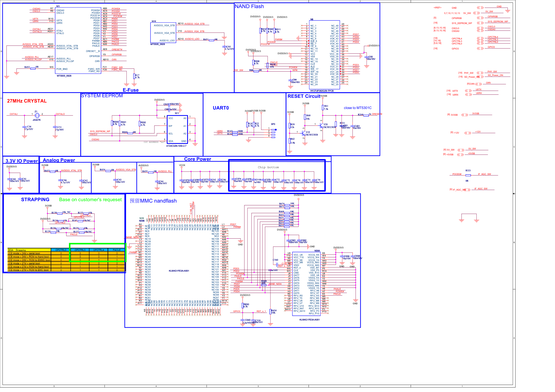555x392 pixels.
Task: Click the "R452" resistor label
Action: [x=27, y=67]
